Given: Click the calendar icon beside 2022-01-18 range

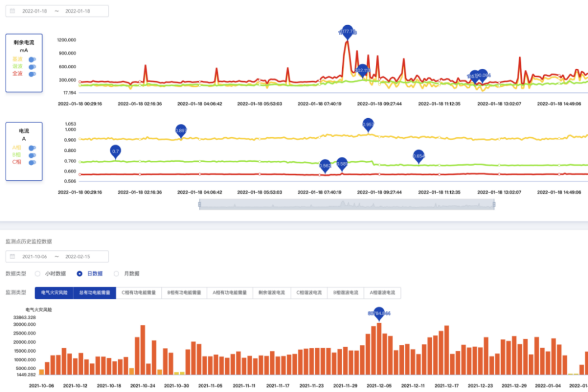Looking at the screenshot, I should (12, 11).
